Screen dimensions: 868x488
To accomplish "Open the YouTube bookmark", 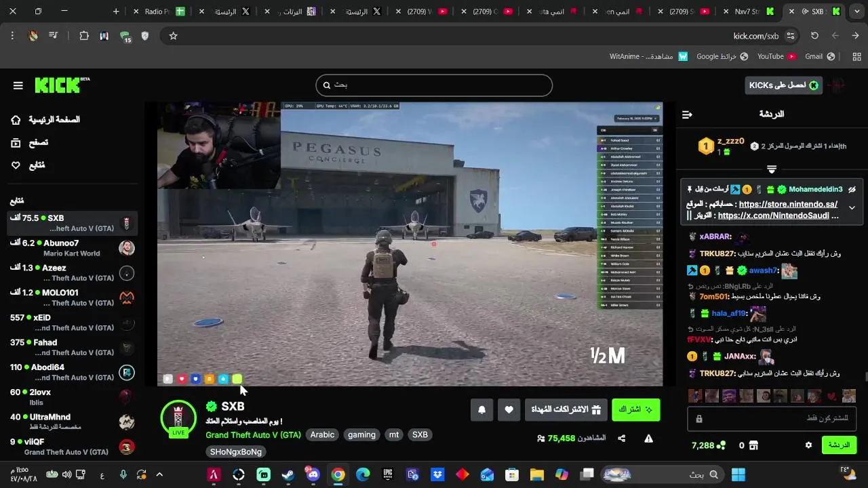I will click(776, 56).
